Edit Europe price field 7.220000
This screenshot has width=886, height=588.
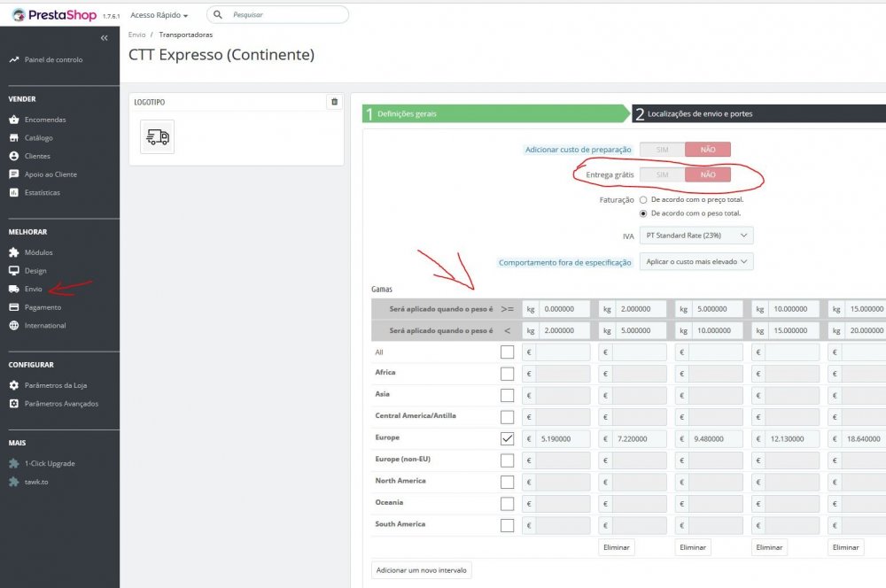click(x=640, y=439)
